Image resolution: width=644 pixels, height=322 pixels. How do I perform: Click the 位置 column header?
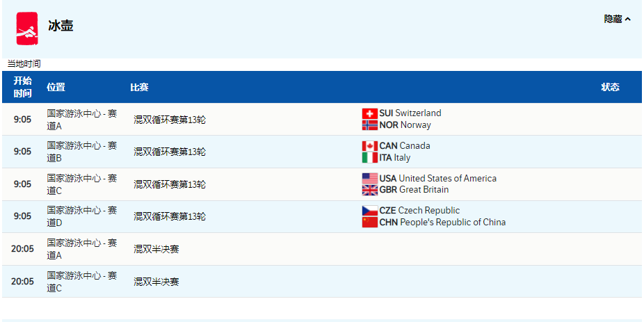pyautogui.click(x=56, y=87)
